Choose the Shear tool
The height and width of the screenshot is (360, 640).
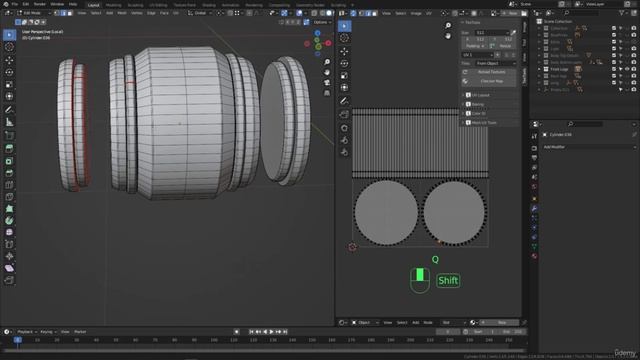click(9, 268)
